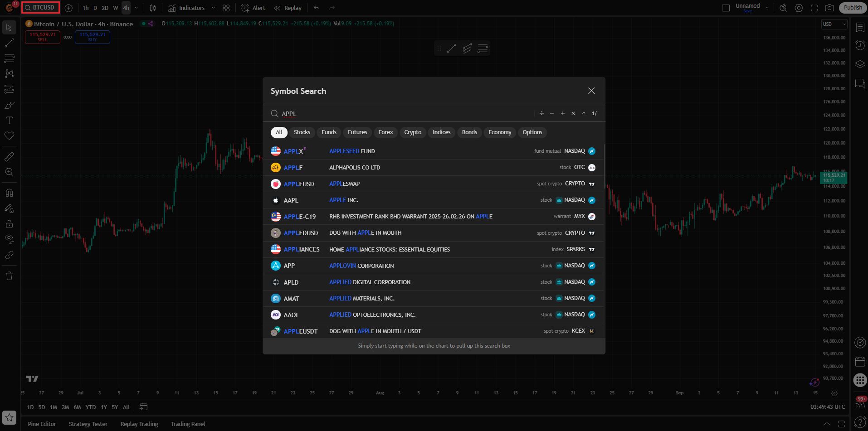Select the Futures filter tab
Screen dimensions: 868x431
(x=357, y=132)
